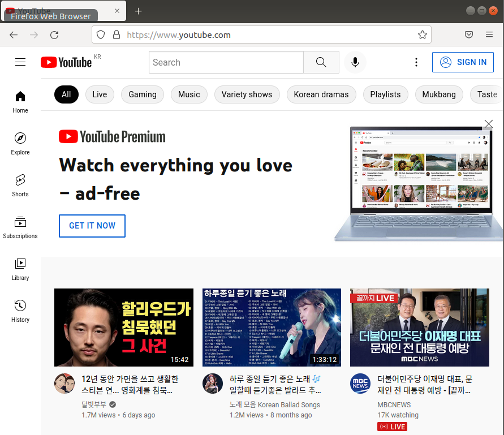Select the Variety shows filter chip
Image resolution: width=504 pixels, height=435 pixels.
tap(247, 94)
